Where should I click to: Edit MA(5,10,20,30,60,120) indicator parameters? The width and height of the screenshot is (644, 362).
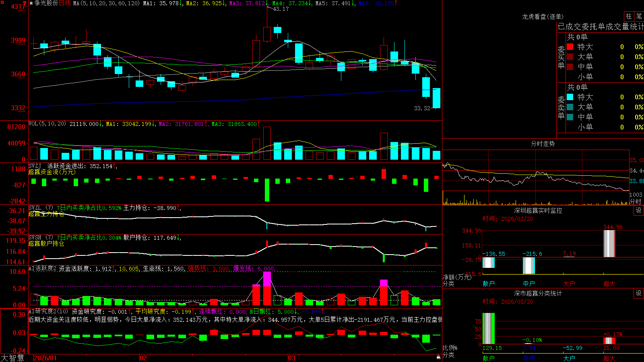tap(106, 3)
